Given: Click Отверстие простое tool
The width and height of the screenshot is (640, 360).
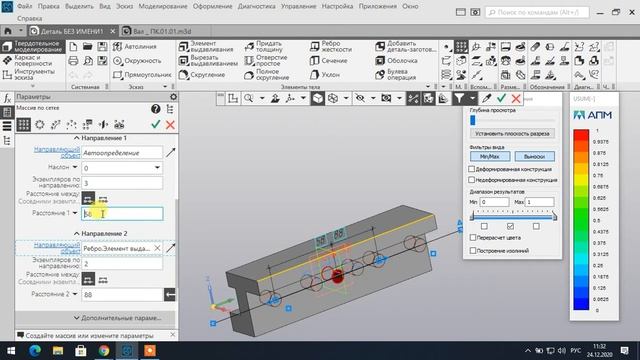Looking at the screenshot, I should click(266, 61).
